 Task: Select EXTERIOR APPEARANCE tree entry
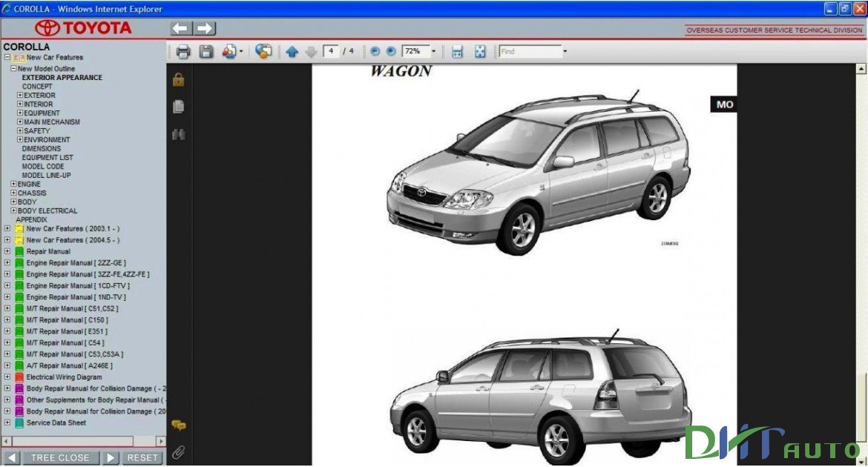click(x=62, y=78)
